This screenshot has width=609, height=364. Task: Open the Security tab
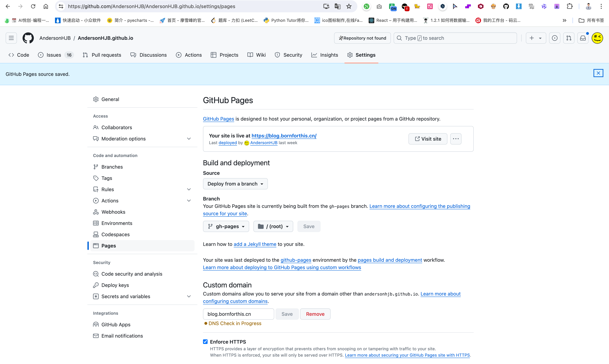click(288, 55)
